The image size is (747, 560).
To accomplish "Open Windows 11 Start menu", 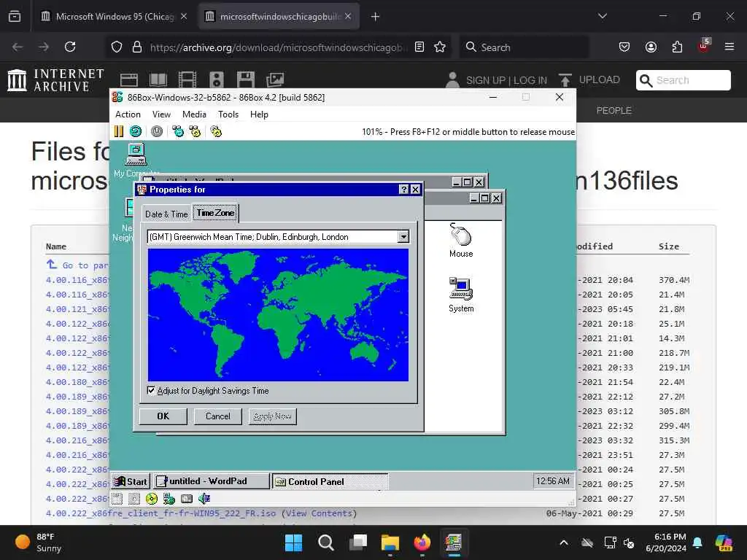I will (x=293, y=542).
